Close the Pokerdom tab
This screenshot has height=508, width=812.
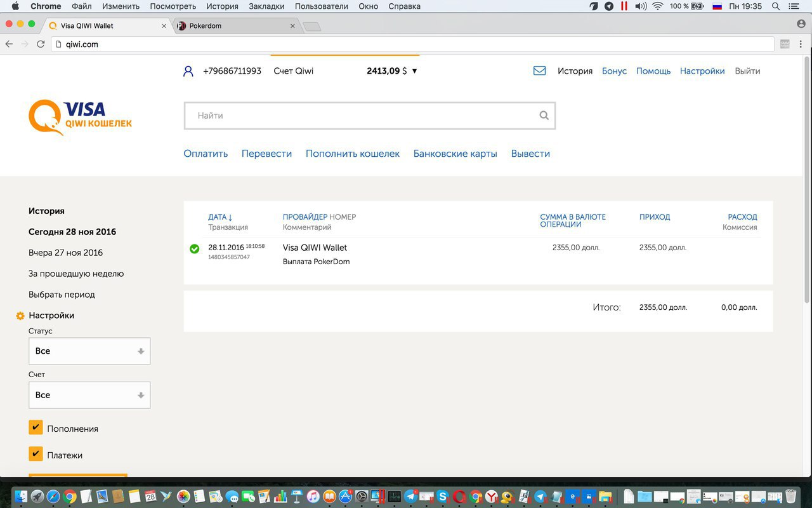pyautogui.click(x=292, y=26)
